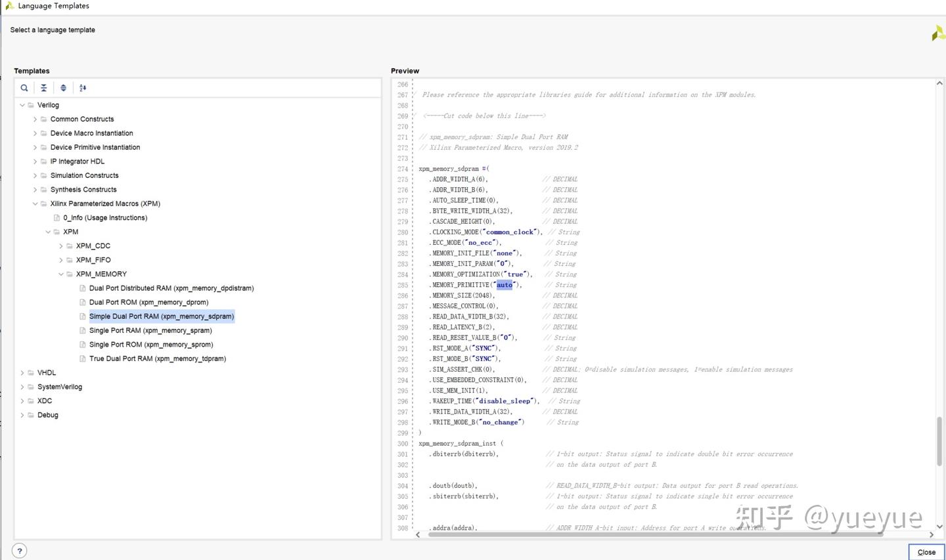
Task: Expand the Common Constructs folder
Action: click(35, 119)
